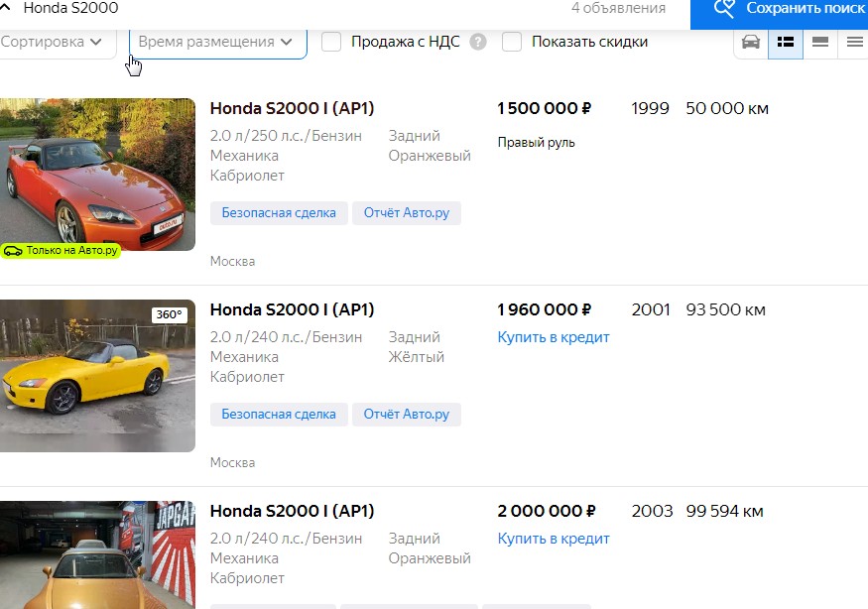Viewport: 868px width, 609px height.
Task: Click the Жёлтый color label
Action: click(417, 357)
